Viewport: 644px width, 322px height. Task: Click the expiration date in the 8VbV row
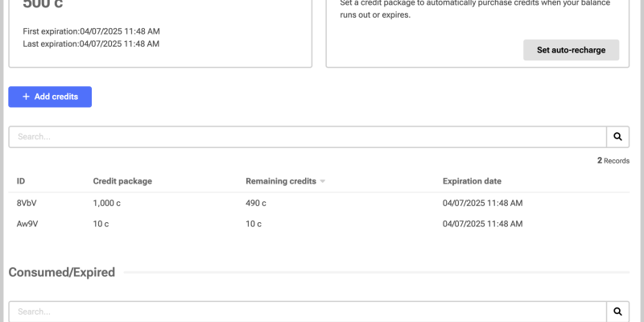tap(482, 203)
